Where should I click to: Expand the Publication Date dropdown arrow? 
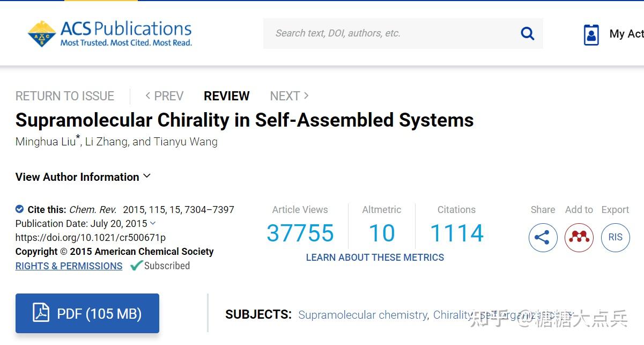point(153,223)
